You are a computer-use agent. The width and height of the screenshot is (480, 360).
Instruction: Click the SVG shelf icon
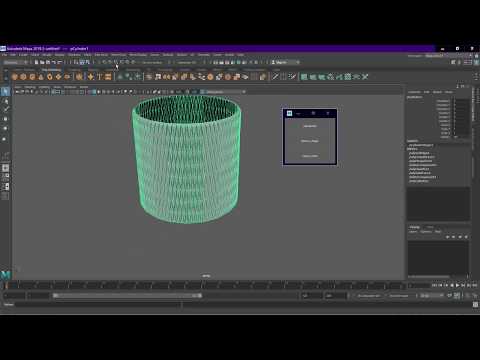pyautogui.click(x=108, y=77)
